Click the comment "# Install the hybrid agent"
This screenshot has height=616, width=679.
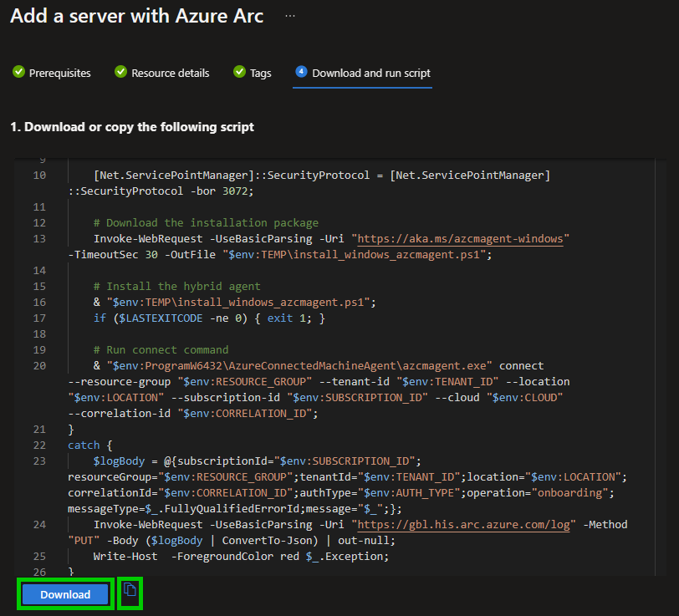[x=176, y=287]
